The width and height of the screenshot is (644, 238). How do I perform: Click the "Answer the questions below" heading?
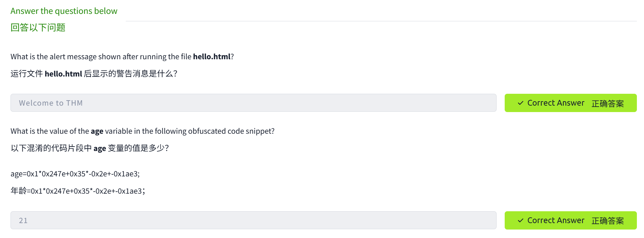click(64, 11)
